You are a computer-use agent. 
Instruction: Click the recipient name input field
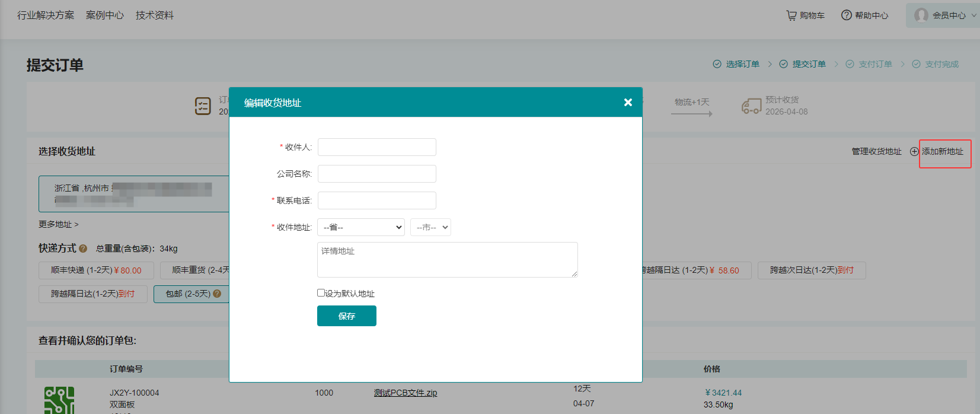tap(376, 147)
